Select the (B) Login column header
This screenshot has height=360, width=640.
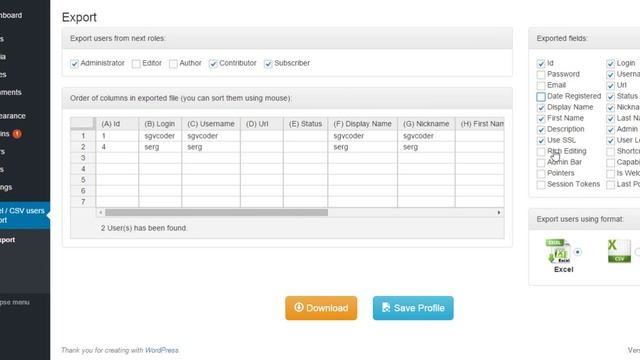click(x=160, y=124)
